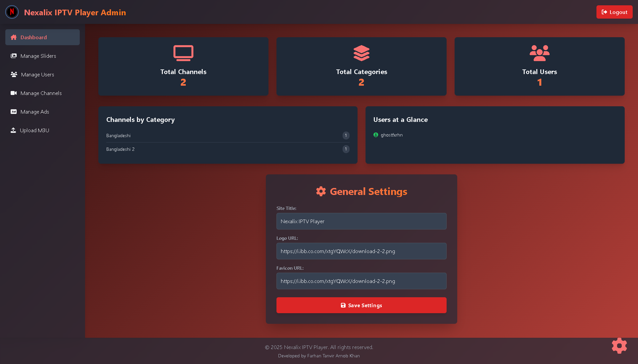
Task: Click into the Logo URL field
Action: pyautogui.click(x=361, y=251)
